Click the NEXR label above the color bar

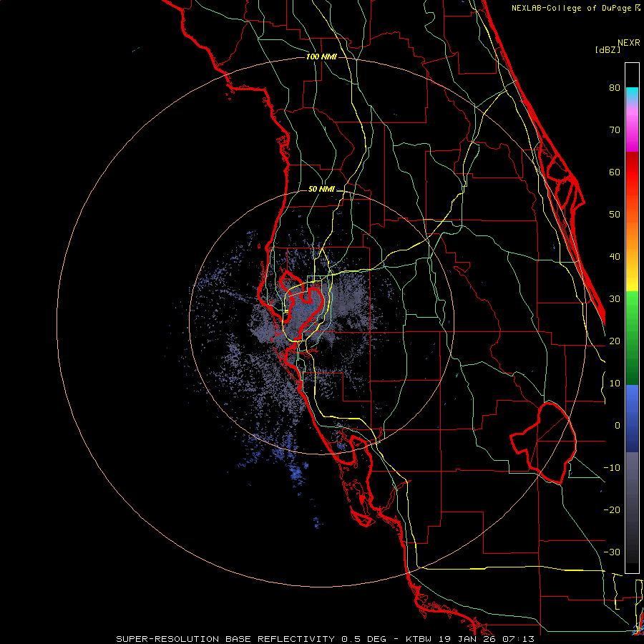(x=629, y=43)
